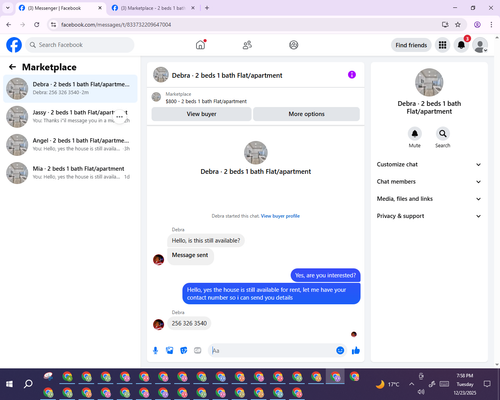Attach a photo using the image icon
This screenshot has height=400, width=500.
click(x=170, y=350)
